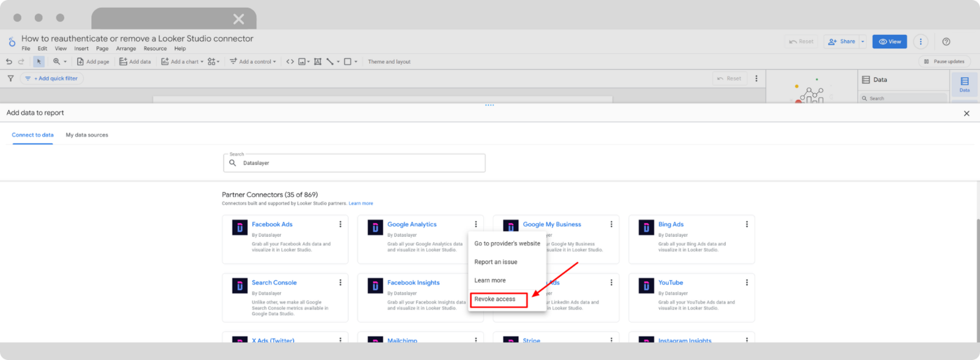Open the Google My Business connector
Viewport: 980px width, 360px height.
[552, 224]
